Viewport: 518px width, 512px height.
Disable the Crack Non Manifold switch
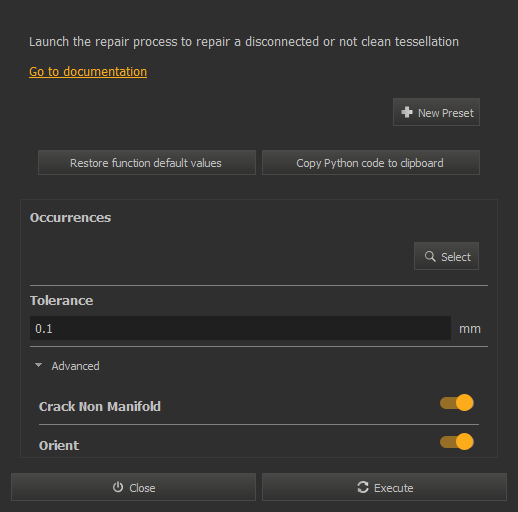(457, 403)
